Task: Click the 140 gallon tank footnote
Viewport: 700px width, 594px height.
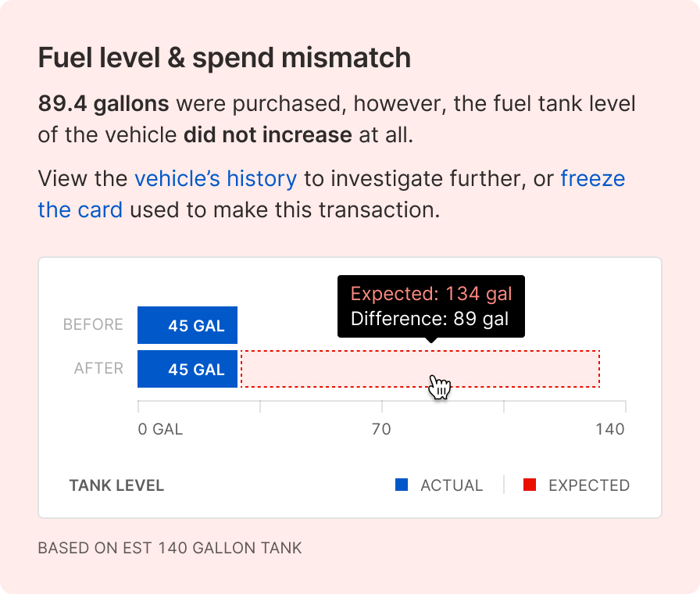Action: point(170,548)
